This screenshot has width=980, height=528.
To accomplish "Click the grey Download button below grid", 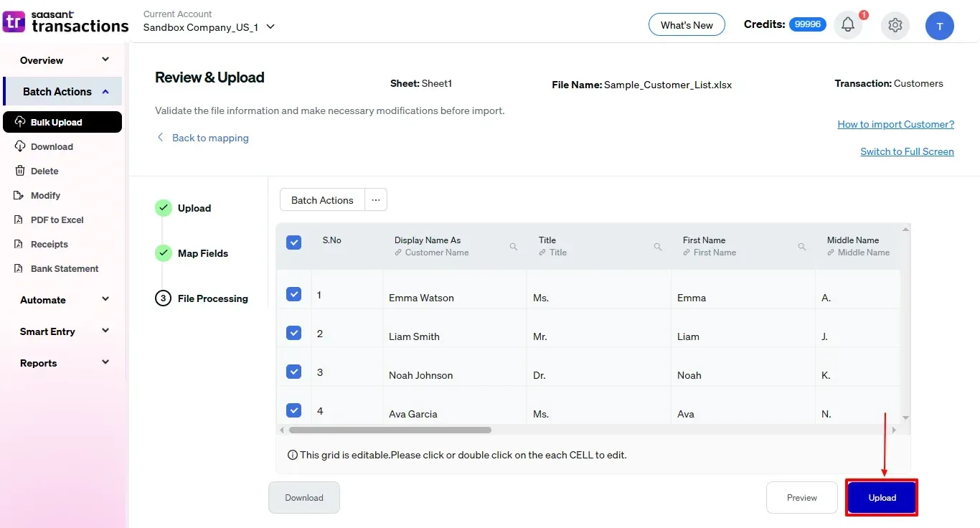I will (304, 498).
